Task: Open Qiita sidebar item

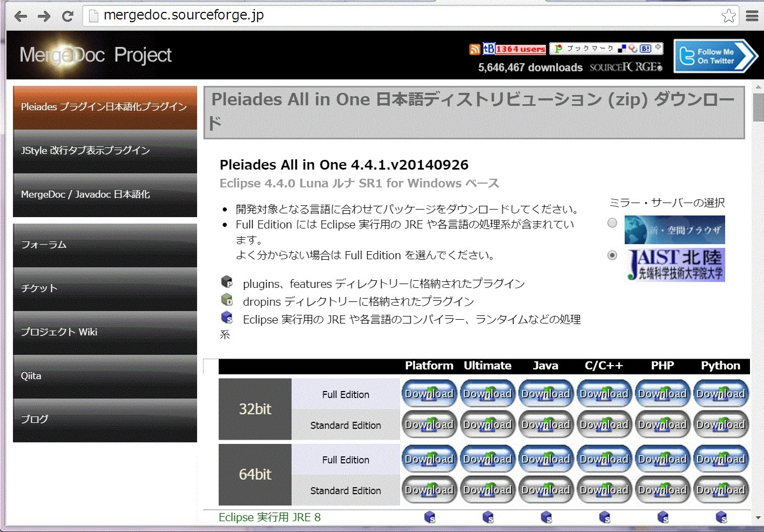Action: [105, 376]
